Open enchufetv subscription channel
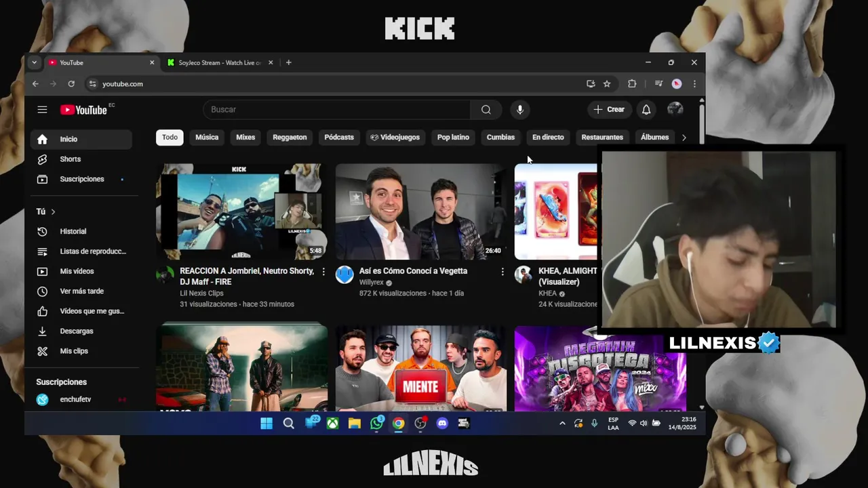868x488 pixels. tap(81, 400)
